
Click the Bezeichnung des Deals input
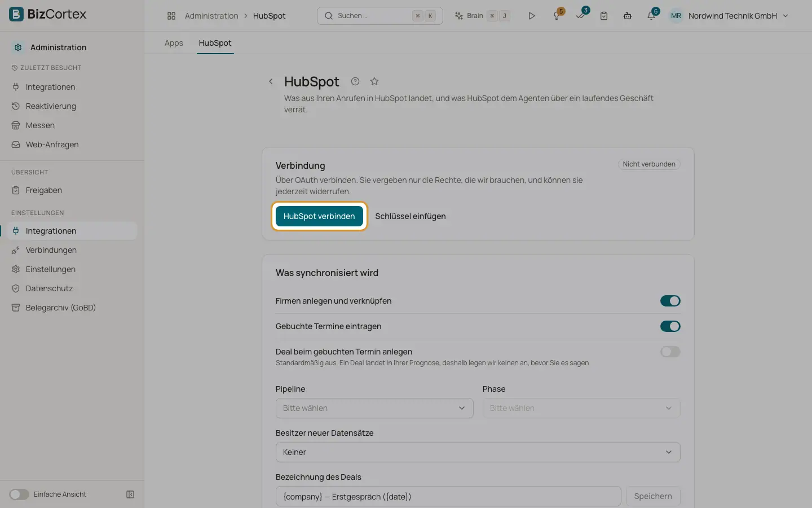pyautogui.click(x=448, y=496)
